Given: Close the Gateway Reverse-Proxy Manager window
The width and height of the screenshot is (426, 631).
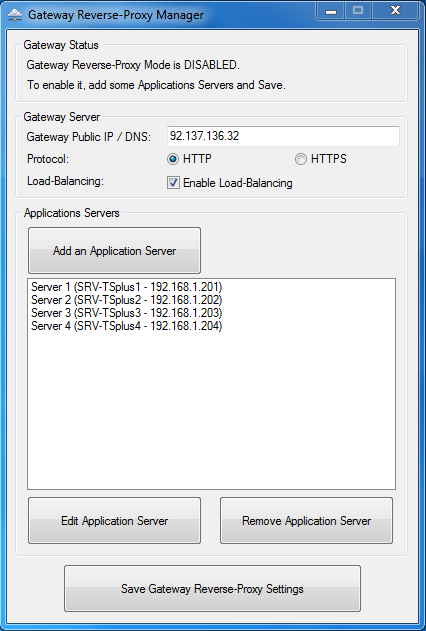Looking at the screenshot, I should click(395, 11).
